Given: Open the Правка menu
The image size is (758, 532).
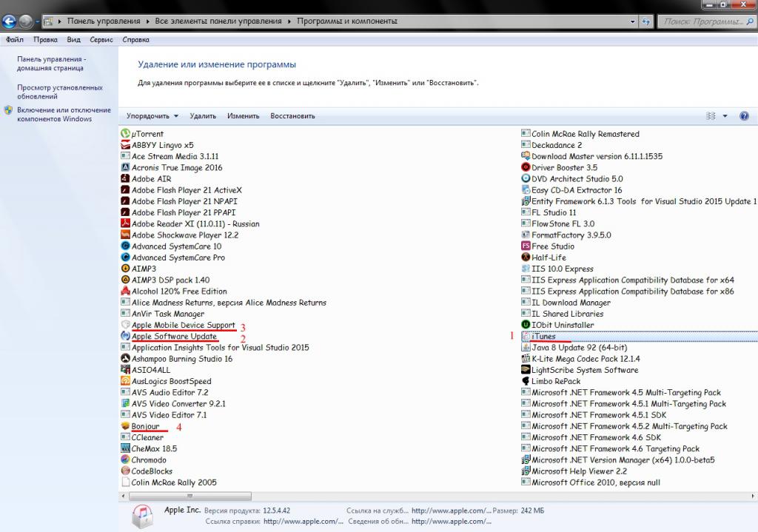Looking at the screenshot, I should [45, 40].
